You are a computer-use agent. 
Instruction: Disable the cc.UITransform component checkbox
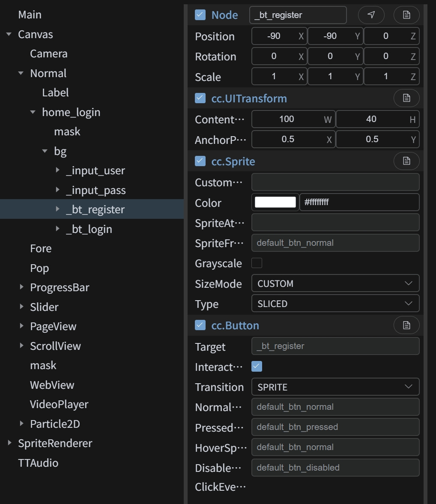pyautogui.click(x=200, y=98)
